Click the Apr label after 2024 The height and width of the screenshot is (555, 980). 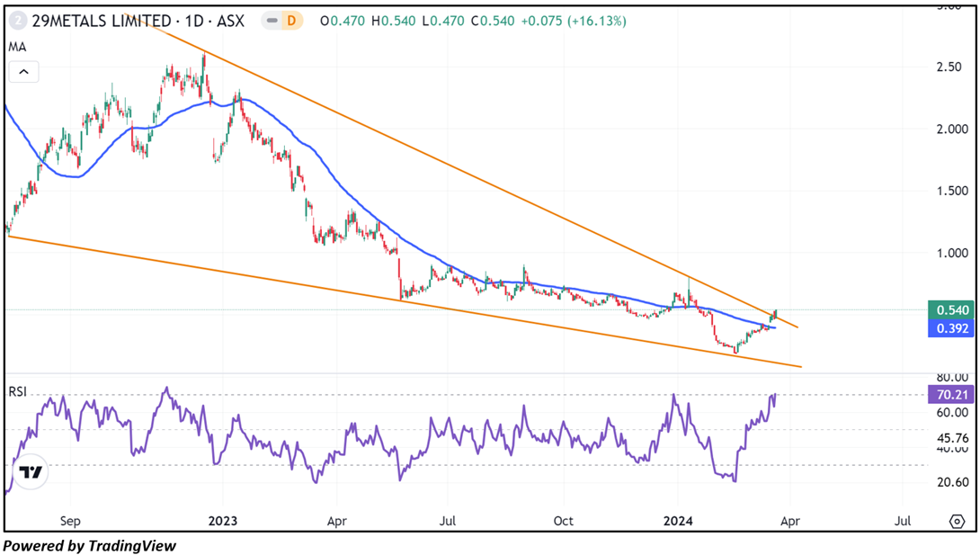coord(790,521)
